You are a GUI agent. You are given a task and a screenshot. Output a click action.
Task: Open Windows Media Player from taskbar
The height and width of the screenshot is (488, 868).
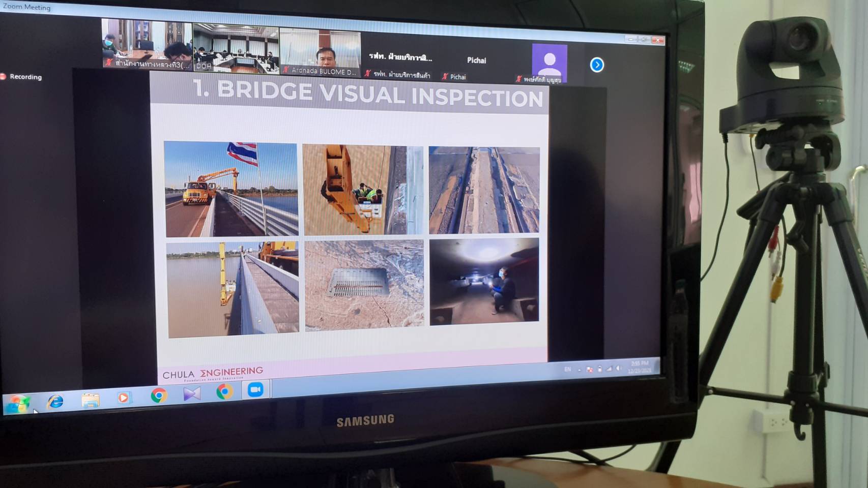click(x=124, y=397)
